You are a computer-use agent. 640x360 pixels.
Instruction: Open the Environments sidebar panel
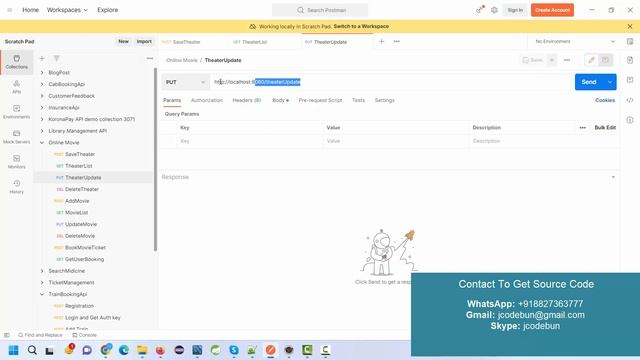pos(17,112)
